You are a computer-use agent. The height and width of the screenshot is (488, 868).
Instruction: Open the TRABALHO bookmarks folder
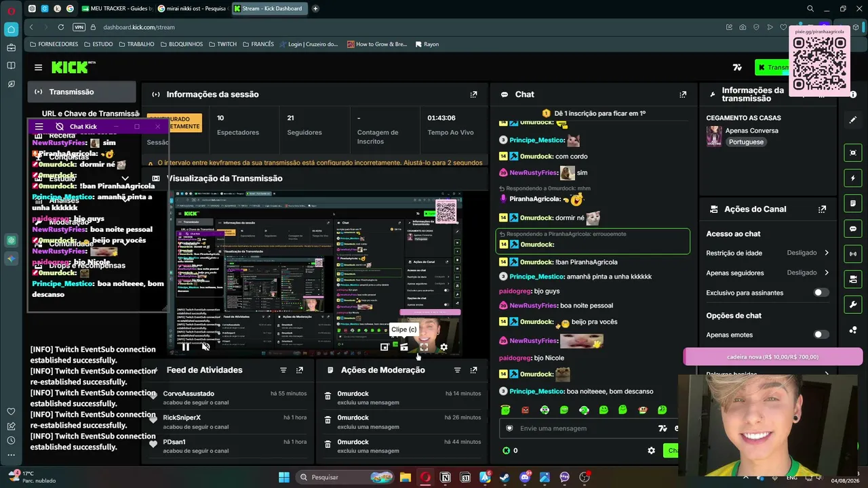(136, 44)
